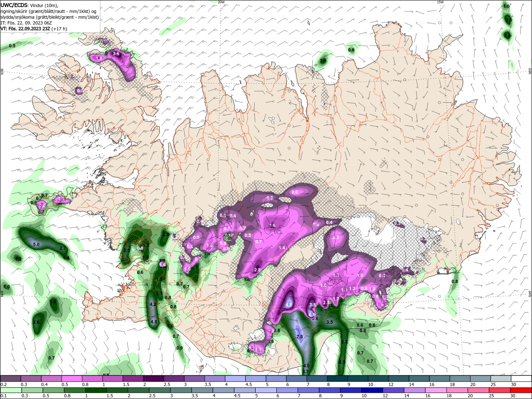This screenshot has width=532, height=399.
Task: Click the rain legend swatch labeled 2.5
Action: click(x=159, y=390)
